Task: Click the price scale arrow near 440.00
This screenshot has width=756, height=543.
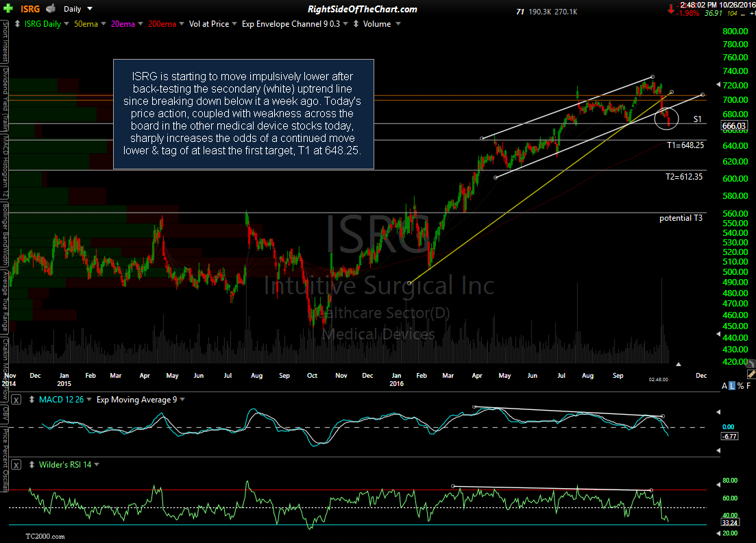Action: pyautogui.click(x=718, y=334)
